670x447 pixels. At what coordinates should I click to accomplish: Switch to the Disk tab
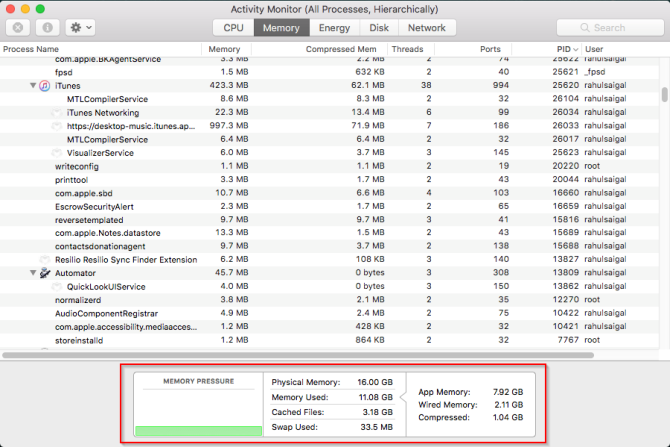379,28
